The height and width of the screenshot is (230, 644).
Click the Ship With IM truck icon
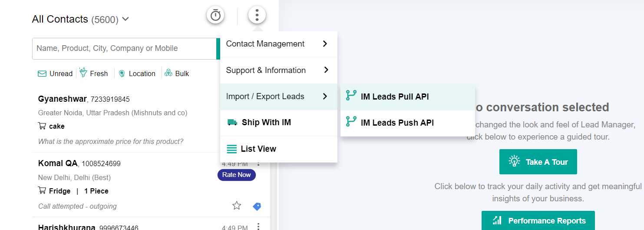pyautogui.click(x=232, y=123)
